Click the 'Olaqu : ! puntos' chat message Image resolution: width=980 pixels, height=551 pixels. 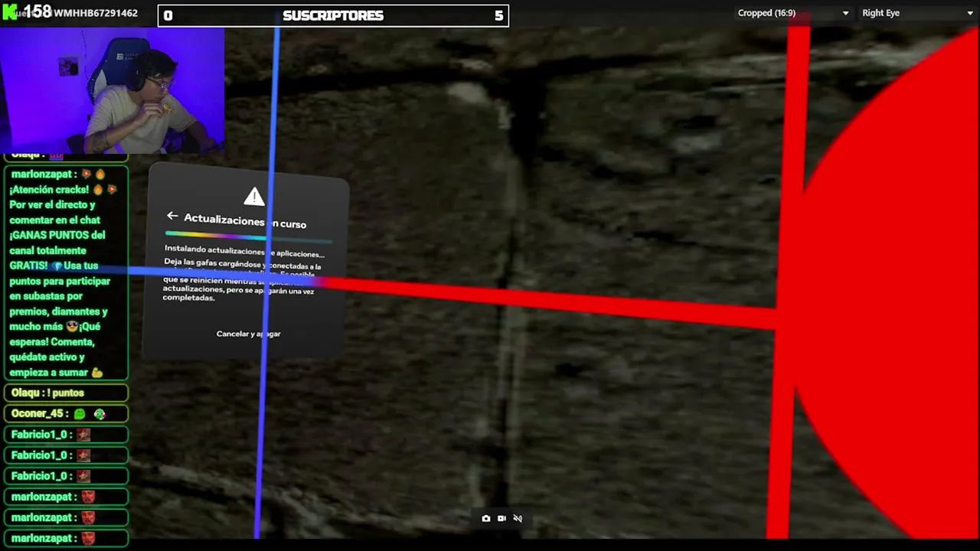(66, 393)
